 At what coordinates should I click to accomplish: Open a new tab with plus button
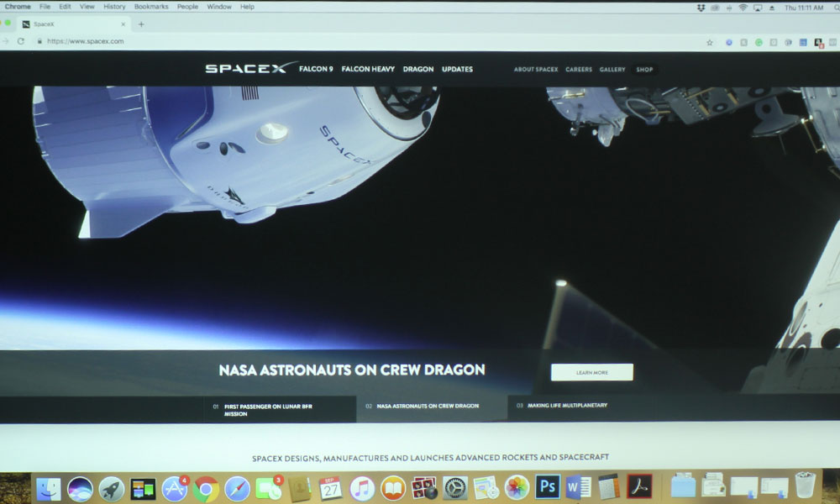[141, 24]
